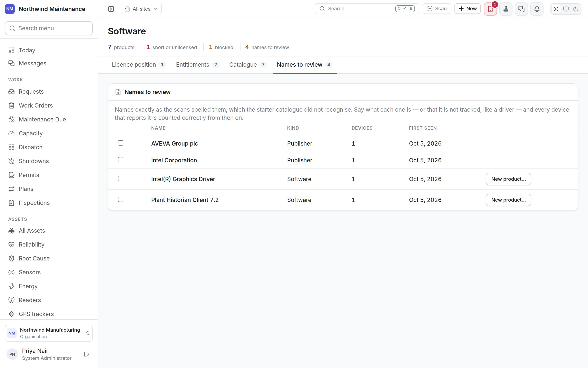Open Readers in the sidebar
Image resolution: width=588 pixels, height=368 pixels.
pyautogui.click(x=49, y=300)
